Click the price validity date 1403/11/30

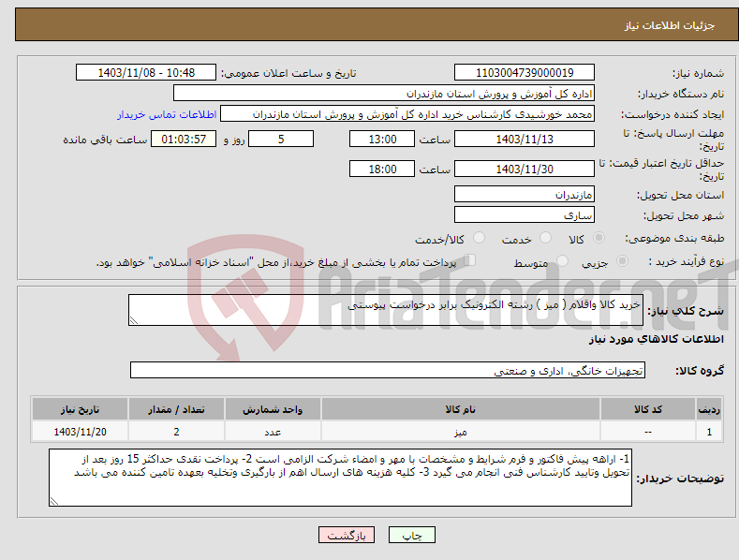pos(525,169)
